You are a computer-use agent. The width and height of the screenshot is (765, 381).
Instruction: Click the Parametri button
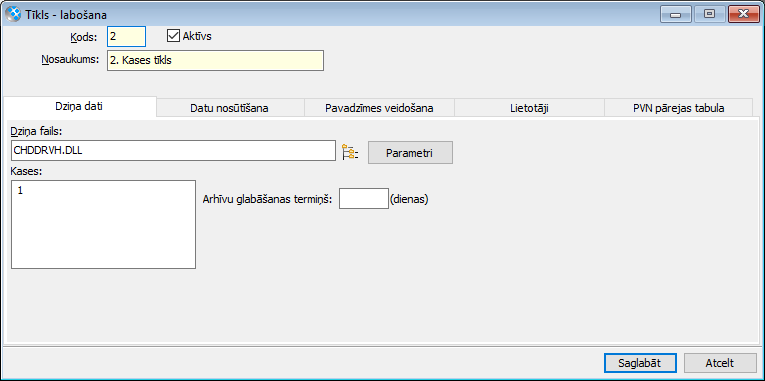click(410, 153)
